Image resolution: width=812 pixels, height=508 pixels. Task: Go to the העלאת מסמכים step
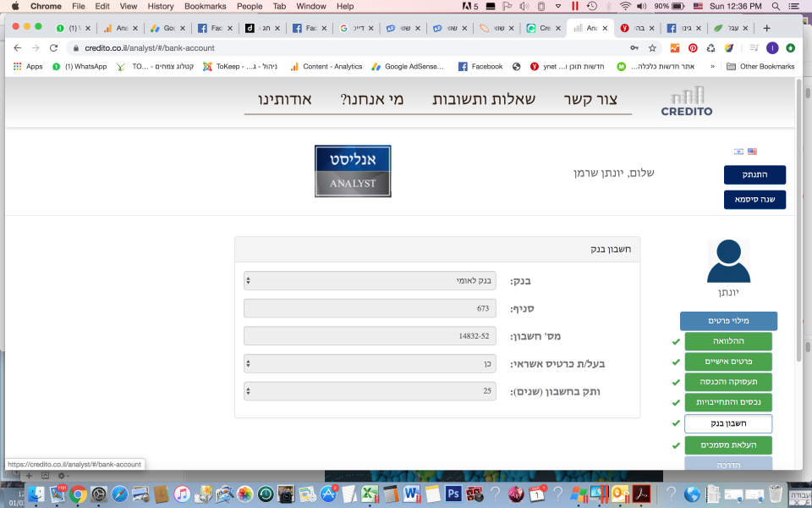click(727, 444)
